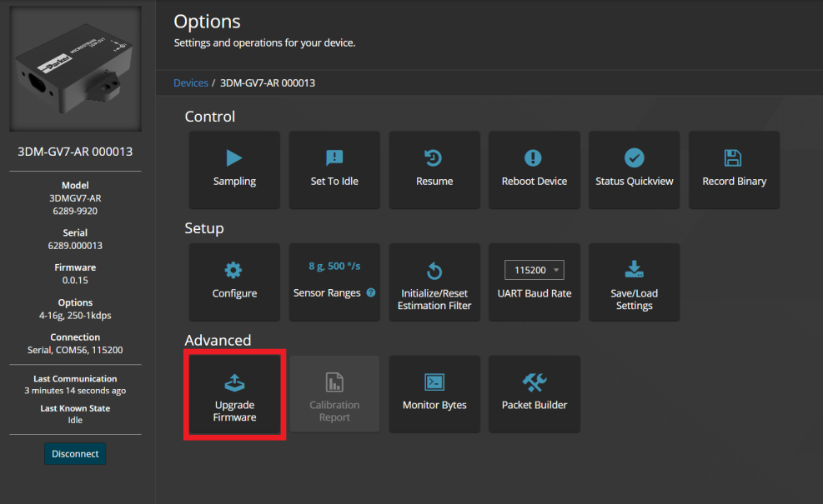Open Configure gear settings
Viewport: 823px width, 504px height.
coord(234,271)
